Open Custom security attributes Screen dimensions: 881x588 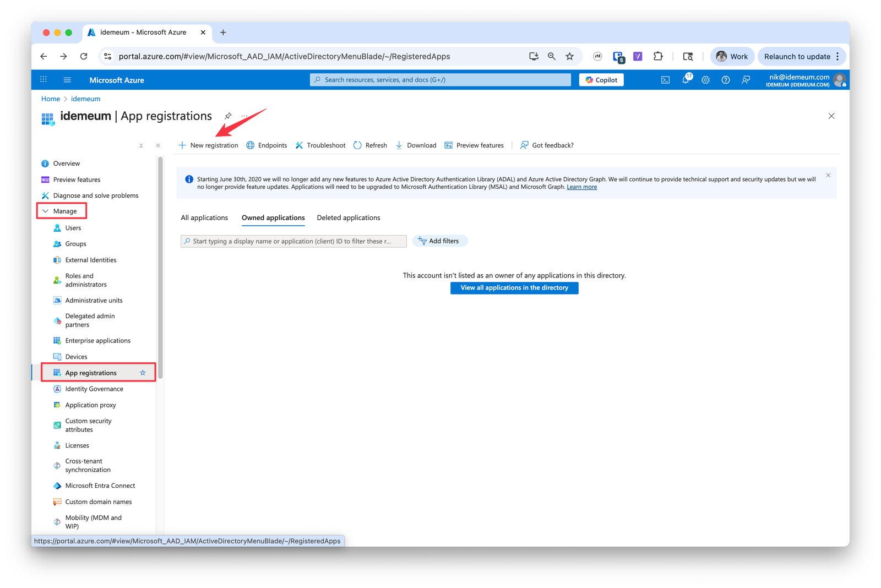tap(88, 425)
